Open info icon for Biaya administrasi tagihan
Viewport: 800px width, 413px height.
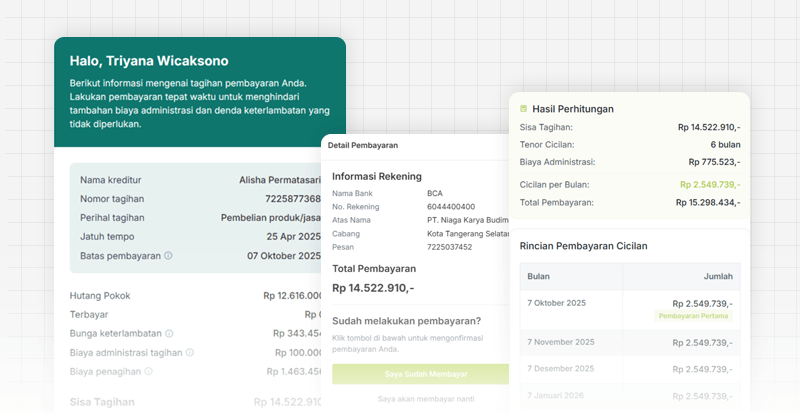[x=190, y=352]
